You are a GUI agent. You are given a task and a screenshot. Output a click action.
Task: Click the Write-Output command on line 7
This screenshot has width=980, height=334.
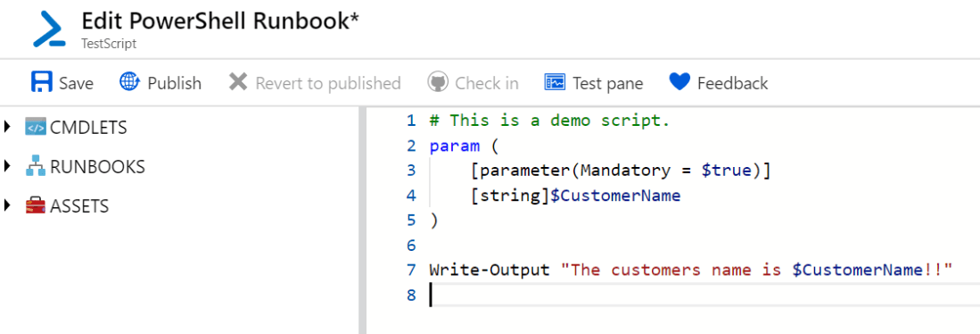pyautogui.click(x=490, y=271)
